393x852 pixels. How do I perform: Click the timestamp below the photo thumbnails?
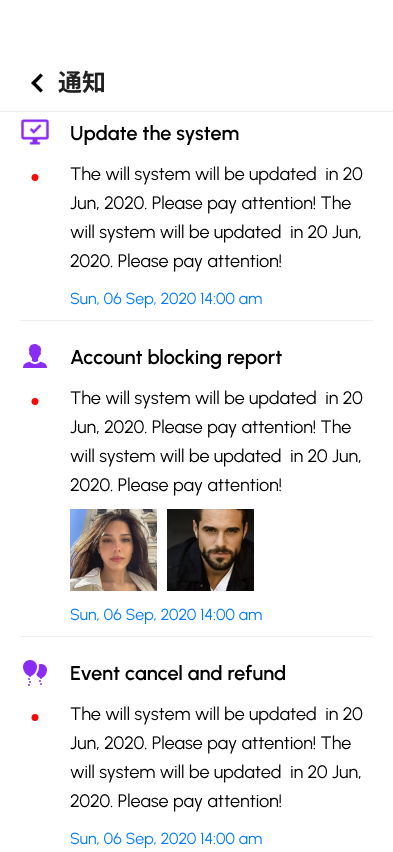click(166, 615)
